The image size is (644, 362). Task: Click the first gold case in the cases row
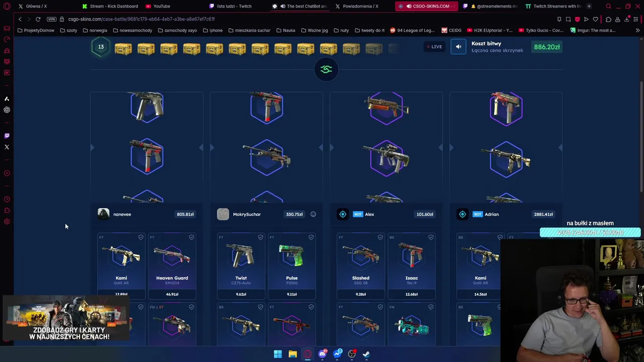coord(123,49)
